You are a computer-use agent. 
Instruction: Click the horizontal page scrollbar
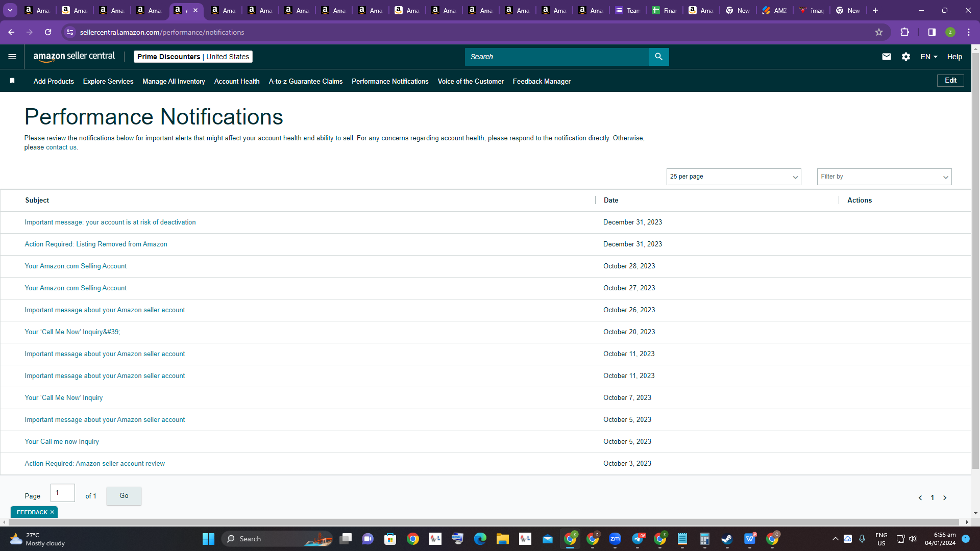coord(485,522)
